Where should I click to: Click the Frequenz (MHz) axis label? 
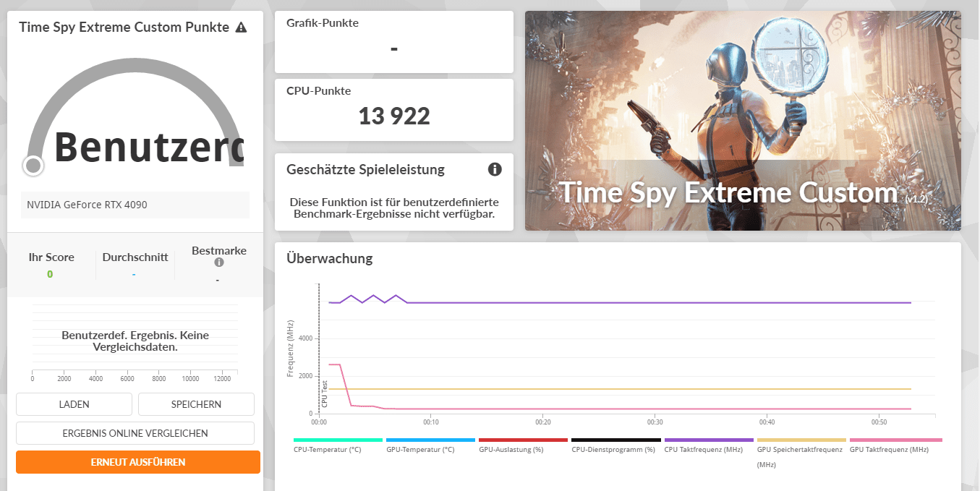pos(290,348)
